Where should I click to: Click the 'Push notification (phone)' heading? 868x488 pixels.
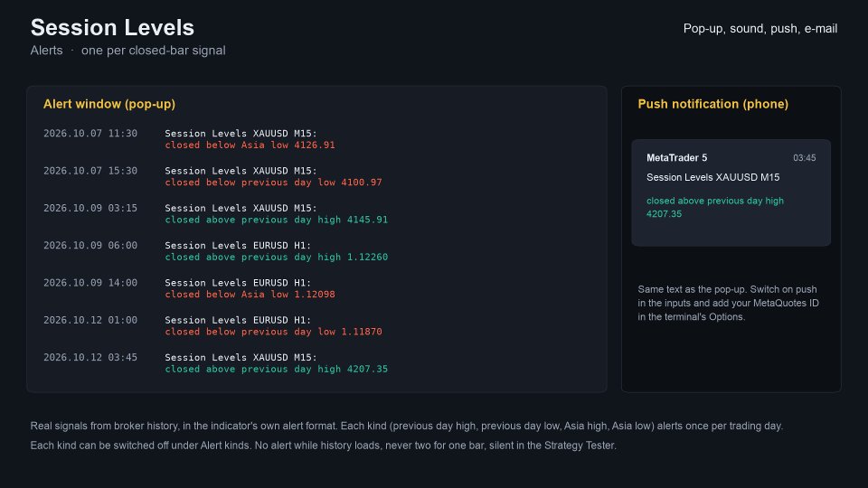(713, 104)
